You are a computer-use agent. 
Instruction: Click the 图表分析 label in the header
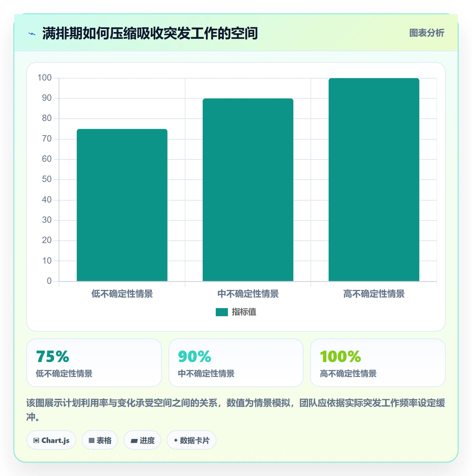[x=426, y=33]
